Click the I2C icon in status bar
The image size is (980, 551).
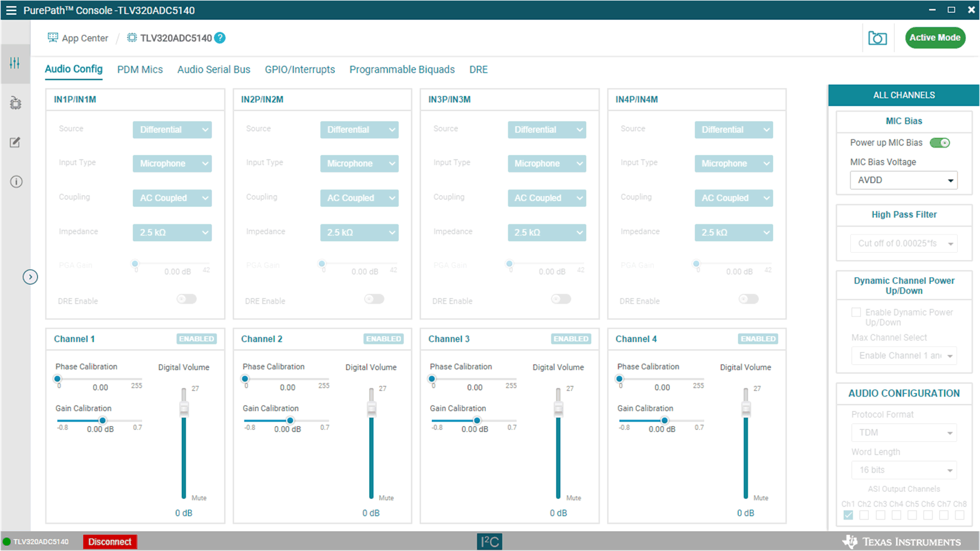(x=489, y=542)
